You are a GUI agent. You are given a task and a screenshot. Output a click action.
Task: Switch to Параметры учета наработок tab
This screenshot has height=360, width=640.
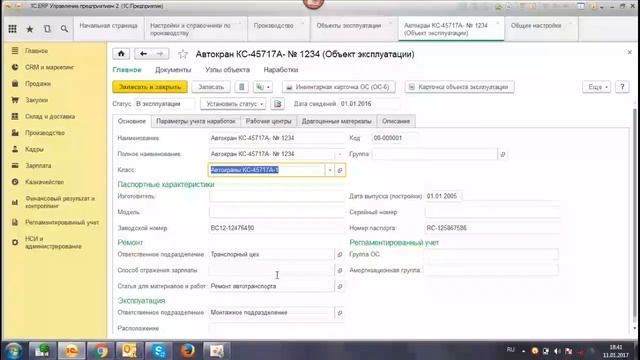[x=196, y=121]
